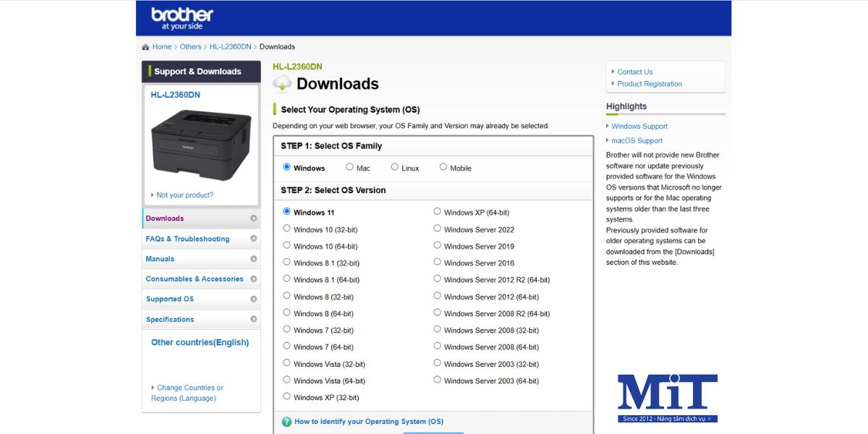Choose Windows 10 (64-bit) radio button
868x434 pixels.
287,245
